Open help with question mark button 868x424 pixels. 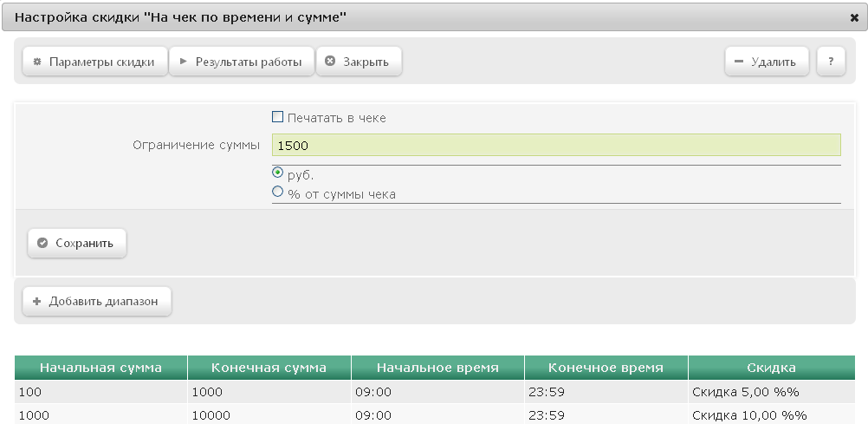pos(831,62)
